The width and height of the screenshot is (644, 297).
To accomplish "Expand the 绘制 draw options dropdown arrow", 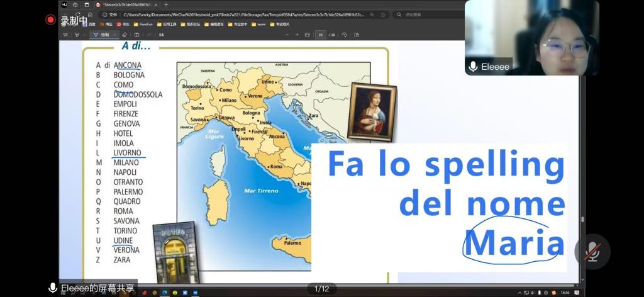I will (x=114, y=35).
